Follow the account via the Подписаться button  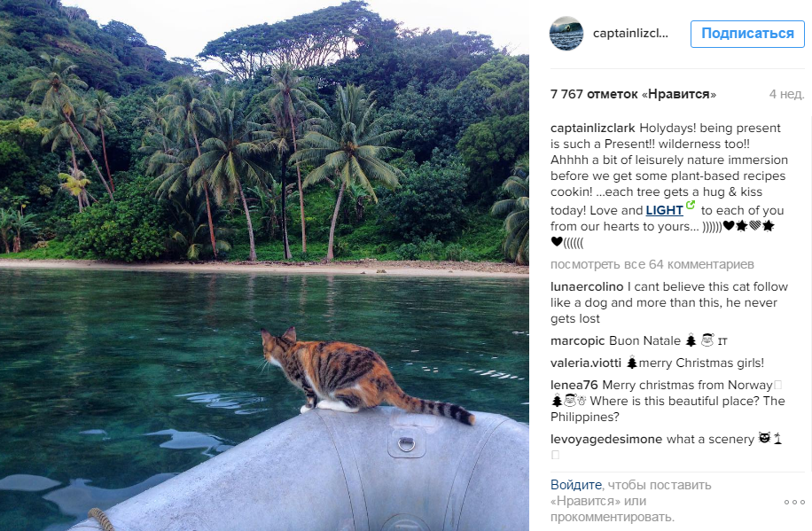[x=747, y=34]
